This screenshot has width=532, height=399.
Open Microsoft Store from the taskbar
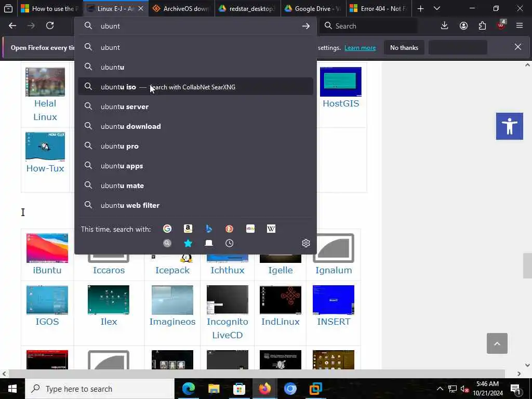click(239, 389)
